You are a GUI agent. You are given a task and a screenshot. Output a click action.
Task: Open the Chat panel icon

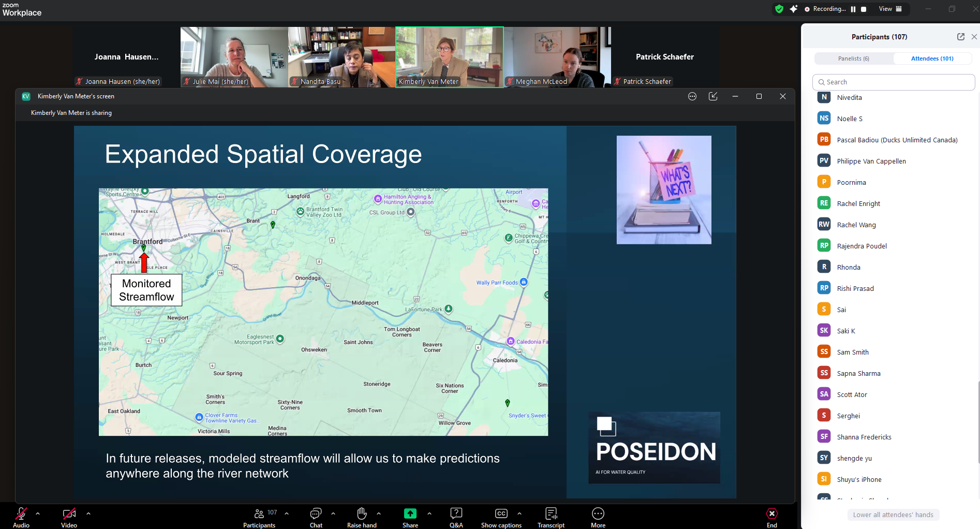[316, 513]
